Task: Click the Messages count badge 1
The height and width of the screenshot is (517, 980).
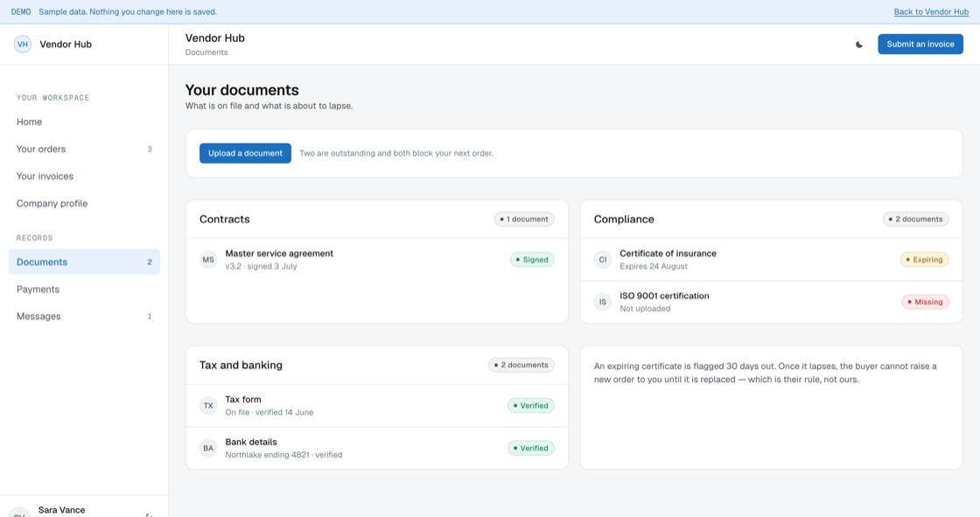Action: (150, 317)
